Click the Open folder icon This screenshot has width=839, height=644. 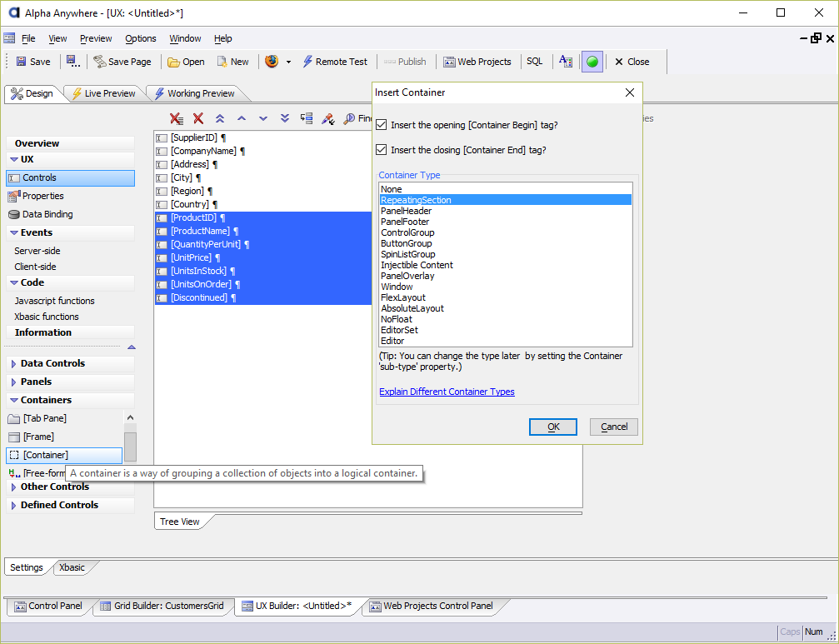click(x=173, y=62)
